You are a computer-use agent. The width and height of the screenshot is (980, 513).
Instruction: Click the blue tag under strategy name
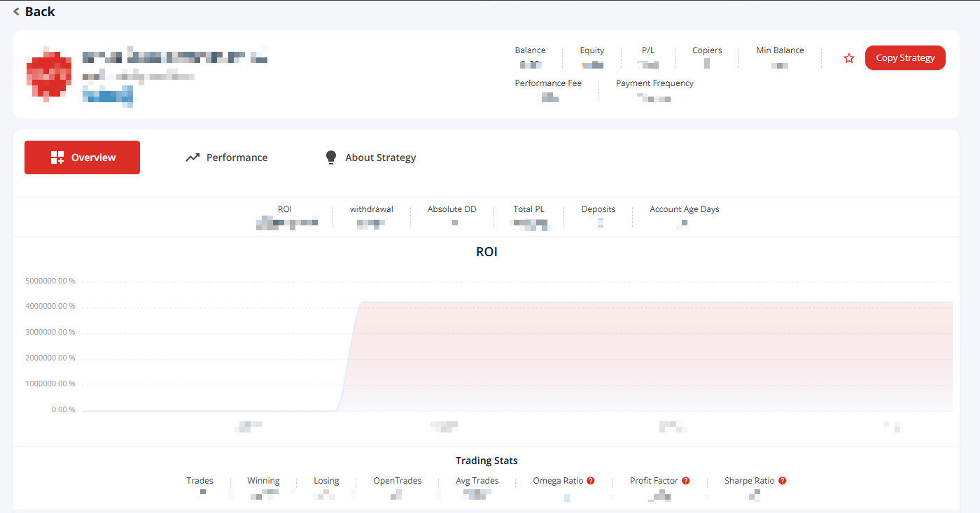(108, 94)
